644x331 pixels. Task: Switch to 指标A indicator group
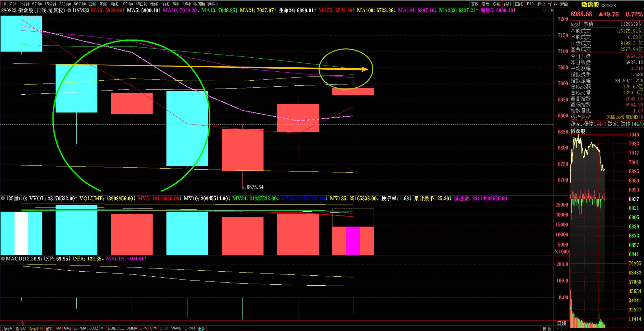[7, 328]
